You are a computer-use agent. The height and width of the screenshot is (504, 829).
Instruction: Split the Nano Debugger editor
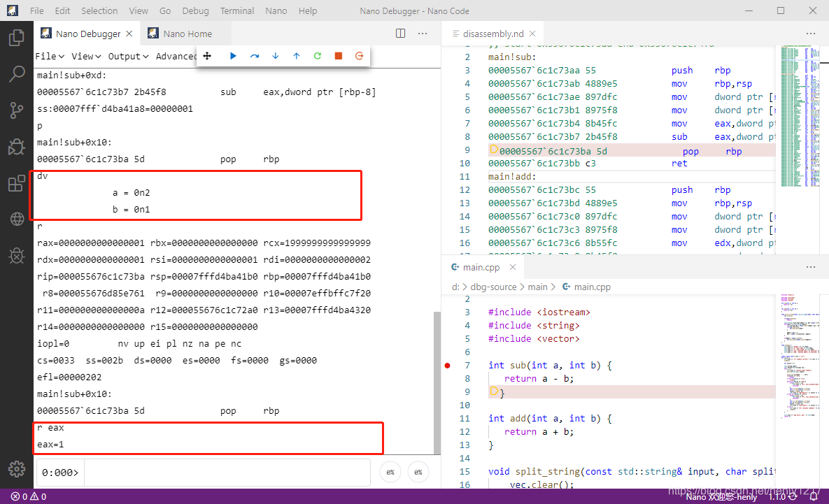coord(401,34)
